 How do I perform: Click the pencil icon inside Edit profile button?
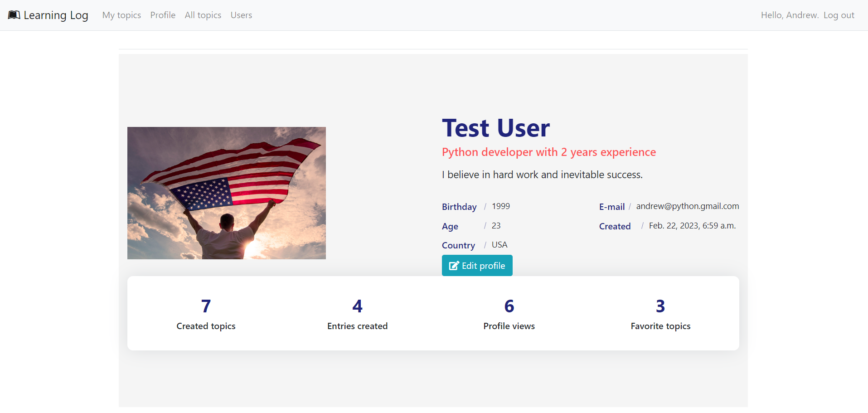point(454,265)
